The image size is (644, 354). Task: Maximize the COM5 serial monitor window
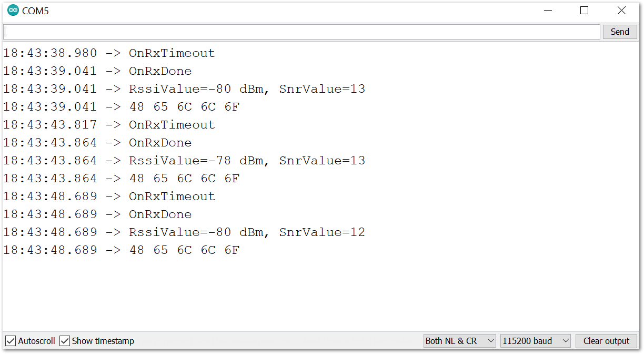[x=584, y=11]
